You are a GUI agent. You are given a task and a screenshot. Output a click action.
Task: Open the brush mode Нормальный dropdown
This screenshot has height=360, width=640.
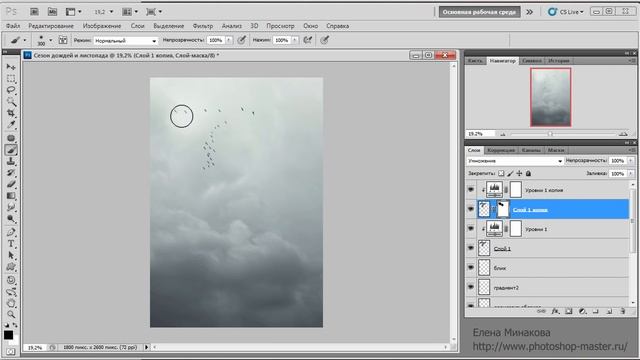(125, 40)
